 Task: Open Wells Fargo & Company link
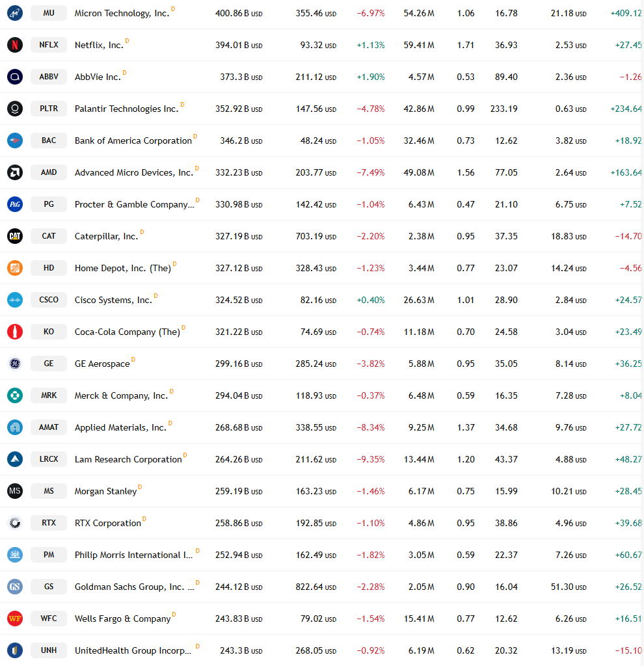tap(123, 619)
